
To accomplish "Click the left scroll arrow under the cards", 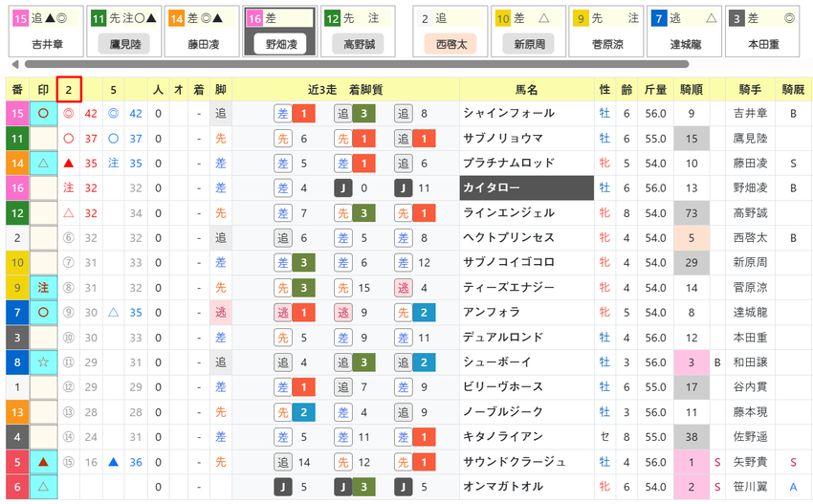I will (x=15, y=64).
